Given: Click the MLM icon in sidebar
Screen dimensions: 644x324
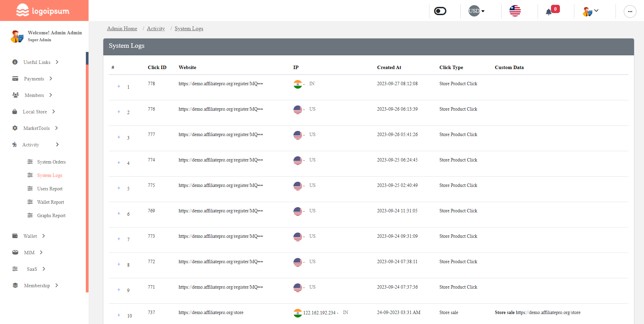Looking at the screenshot, I should 15,252.
